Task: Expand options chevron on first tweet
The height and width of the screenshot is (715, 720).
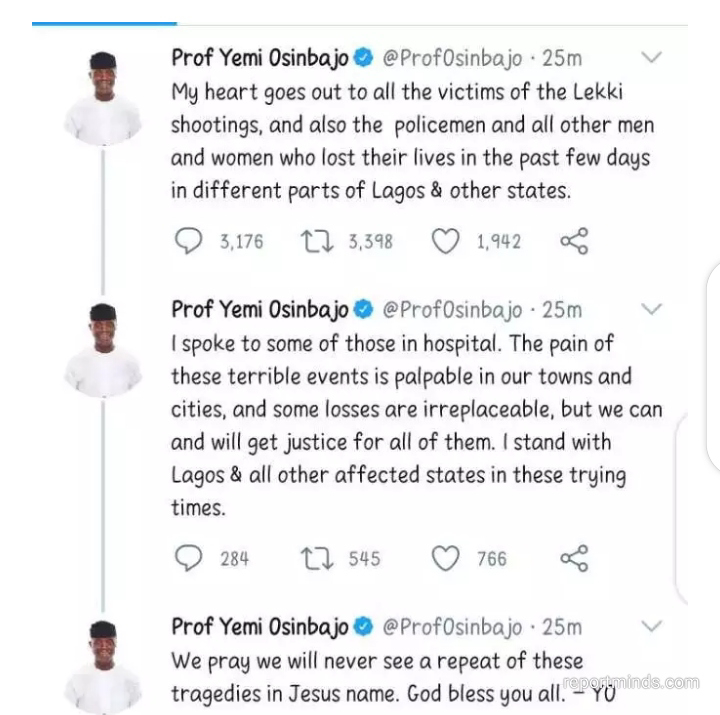Action: click(651, 58)
